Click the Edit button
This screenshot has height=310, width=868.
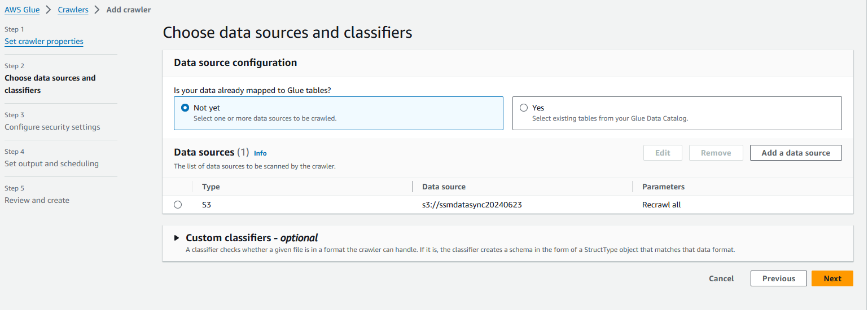tap(663, 153)
